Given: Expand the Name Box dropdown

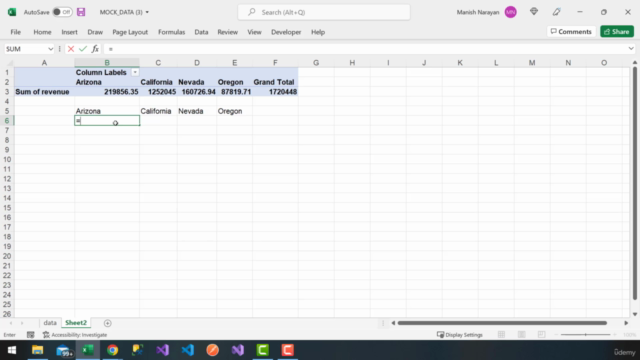Looking at the screenshot, I should tap(50, 49).
